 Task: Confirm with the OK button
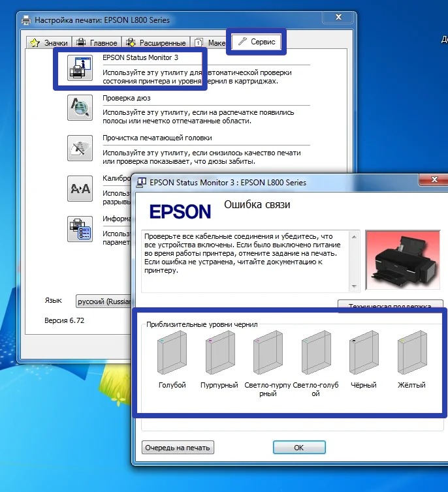(299, 448)
